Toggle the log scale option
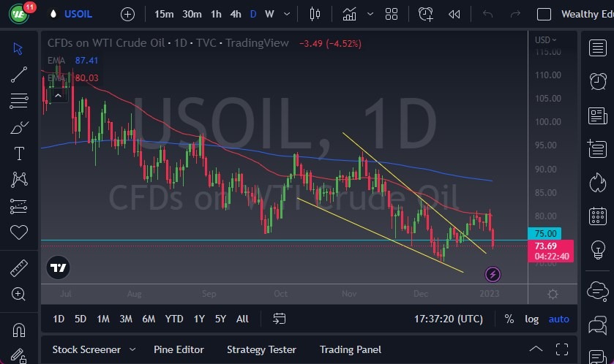614x364 pixels. tap(531, 319)
